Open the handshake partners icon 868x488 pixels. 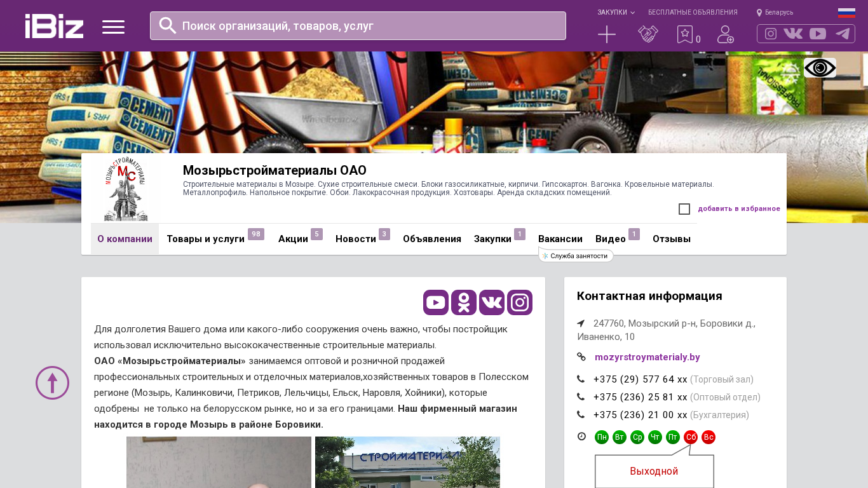coord(648,34)
